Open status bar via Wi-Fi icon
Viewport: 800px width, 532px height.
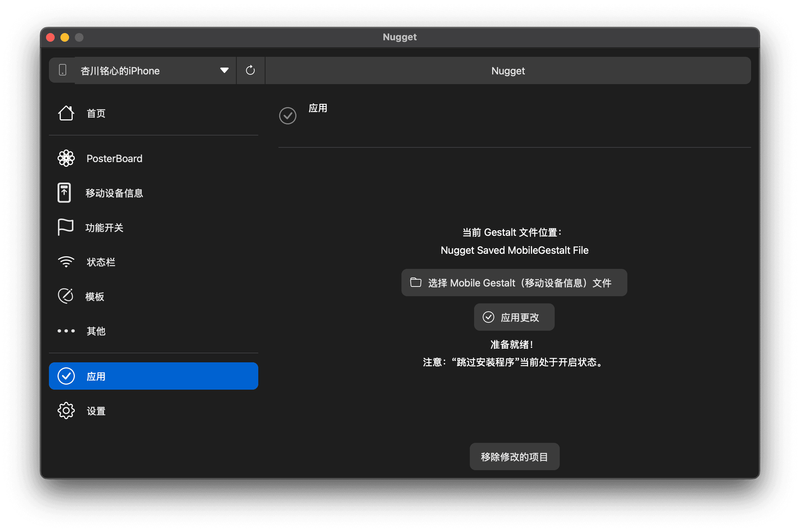pos(66,262)
